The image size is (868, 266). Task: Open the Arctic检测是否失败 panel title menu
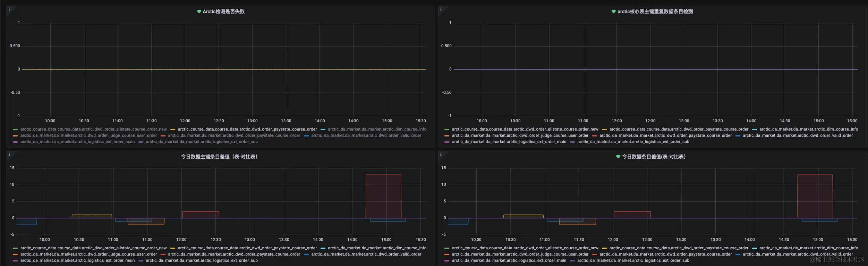tap(224, 11)
